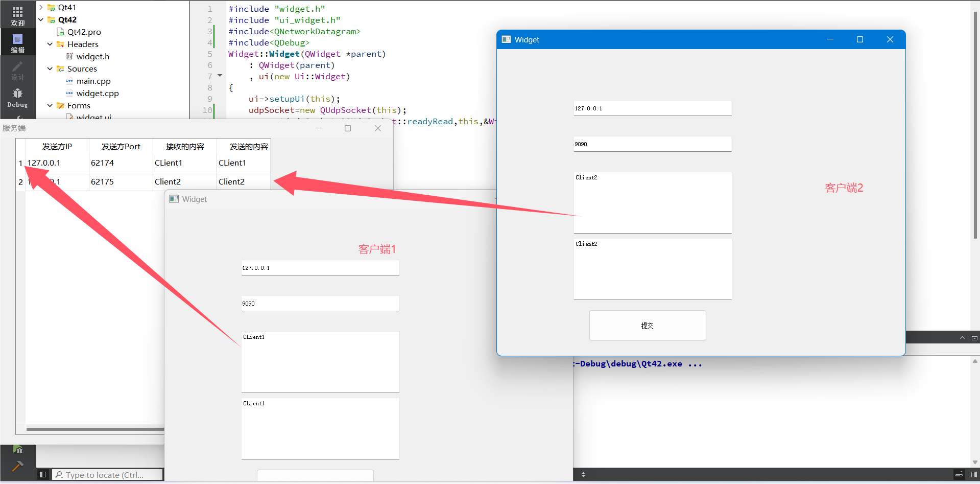980x484 pixels.
Task: Select the Qt42 project folder icon
Action: 51,19
